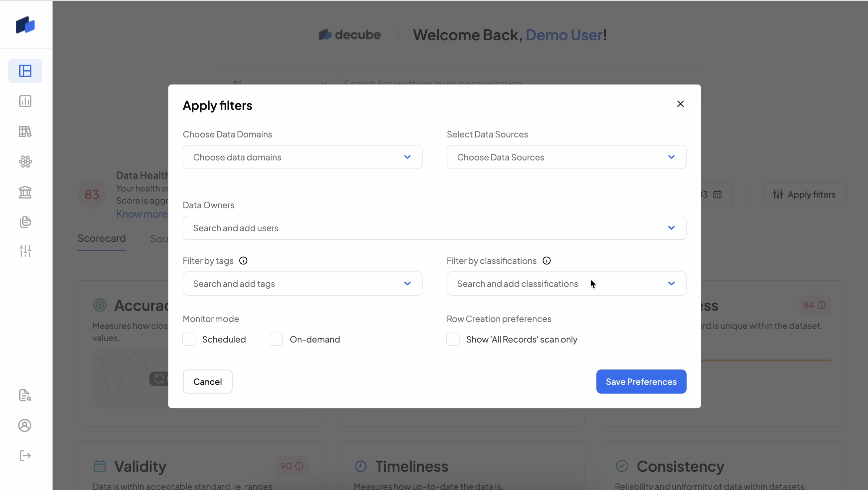Viewport: 868px width, 490px height.
Task: Switch to the Scorecard tab
Action: pyautogui.click(x=102, y=239)
